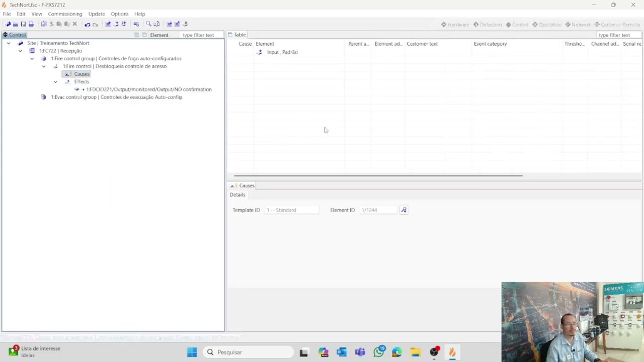Click the taskbar Pesquisar search box

[248, 352]
